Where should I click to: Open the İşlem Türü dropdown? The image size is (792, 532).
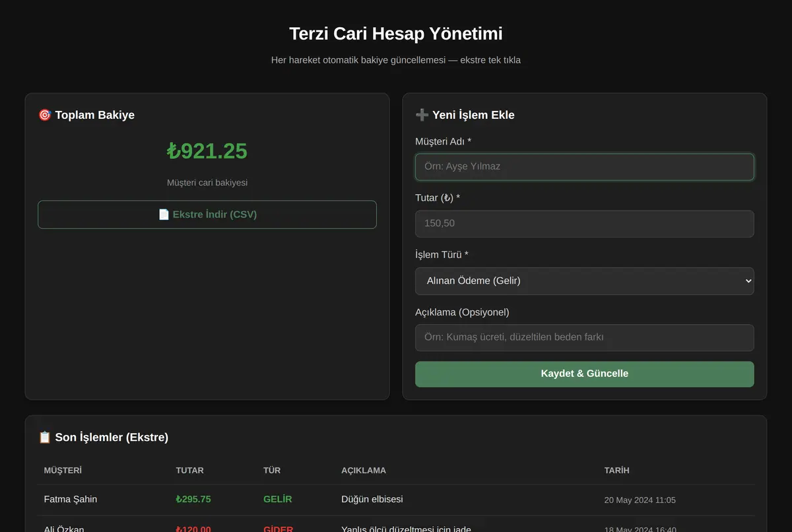pos(585,281)
